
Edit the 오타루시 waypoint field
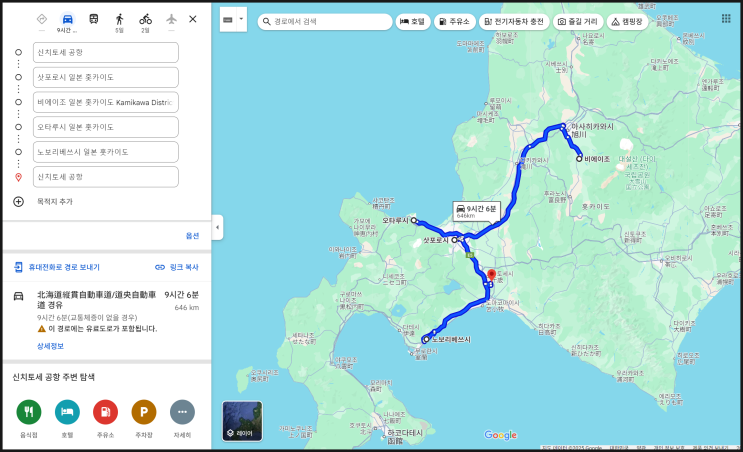[106, 127]
